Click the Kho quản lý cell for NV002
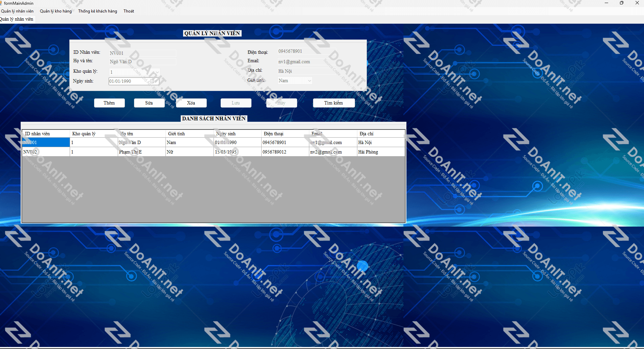Image resolution: width=644 pixels, height=349 pixels. tap(94, 152)
